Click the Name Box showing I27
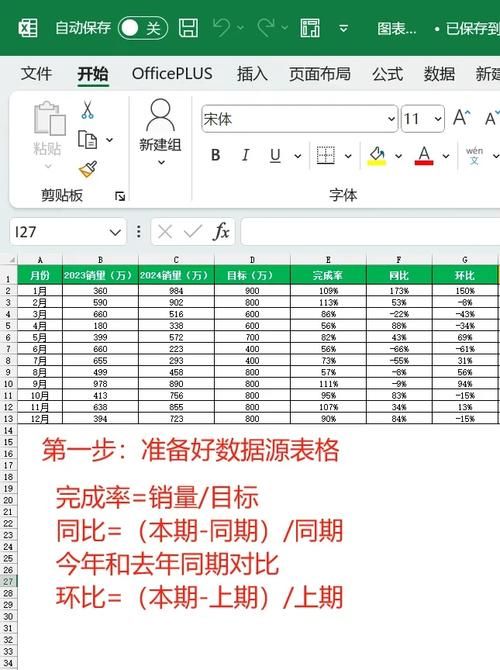This screenshot has width=500, height=670. [x=60, y=232]
